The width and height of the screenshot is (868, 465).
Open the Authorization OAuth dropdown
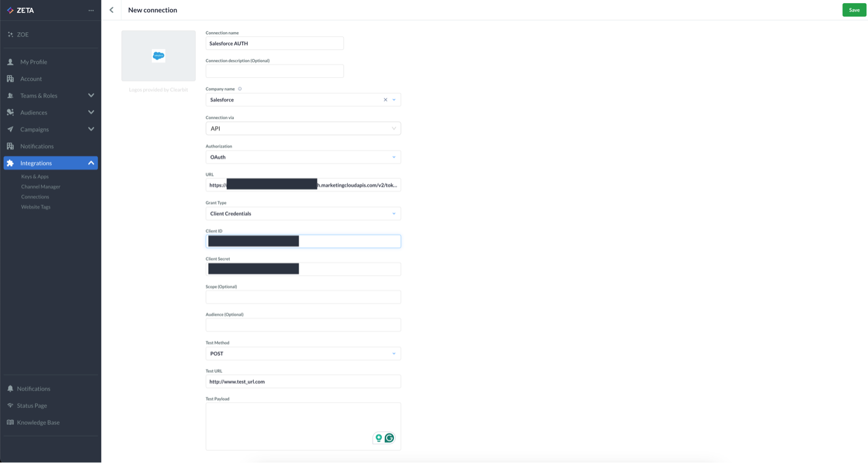coord(303,157)
